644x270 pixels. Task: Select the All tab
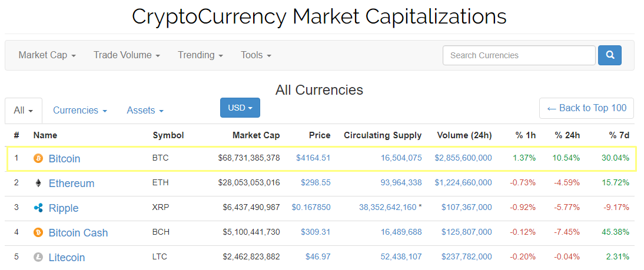24,111
